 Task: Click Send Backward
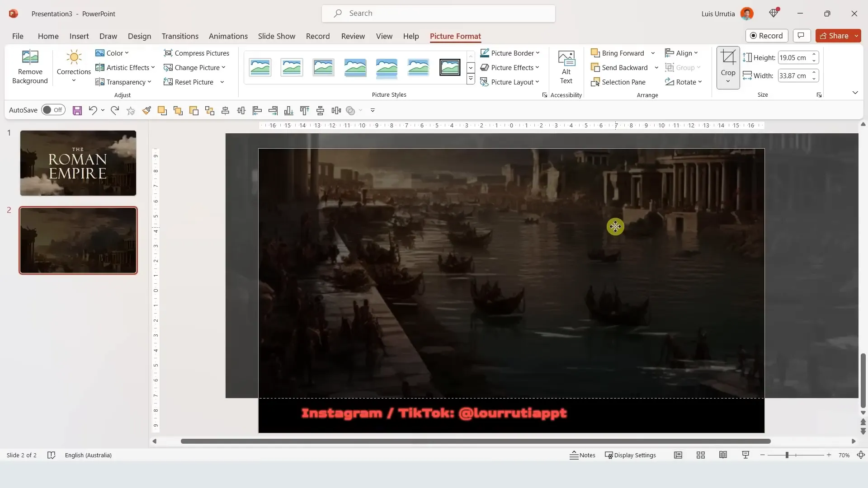619,67
